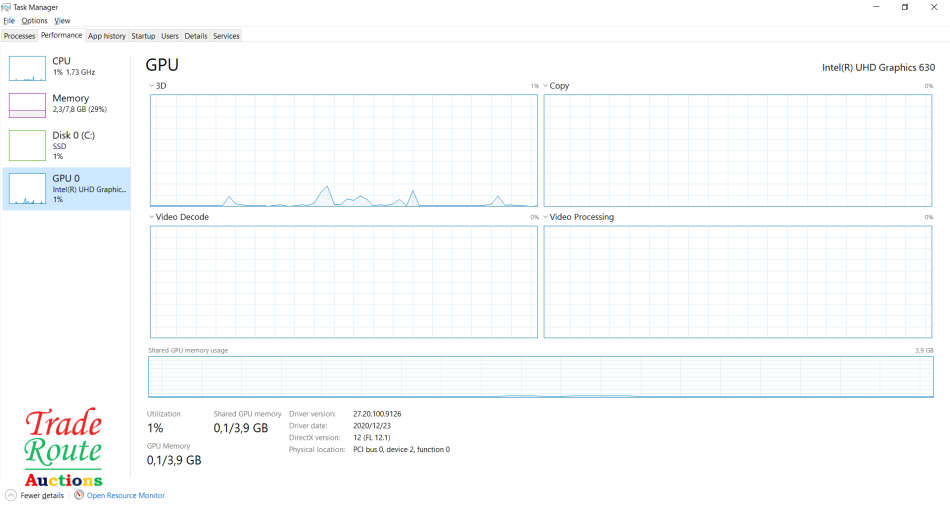This screenshot has height=510, width=950.
Task: Select the Memory mini graph thumbnail
Action: point(27,105)
